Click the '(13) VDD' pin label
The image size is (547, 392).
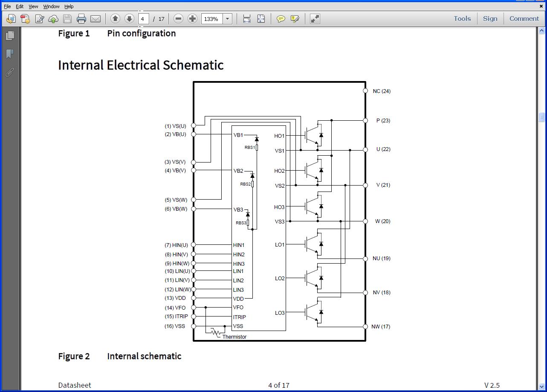pos(175,298)
